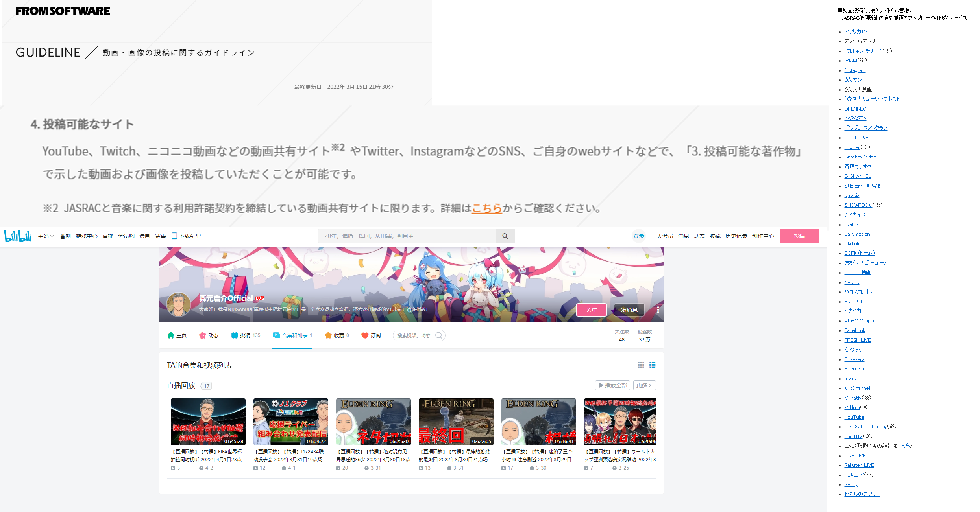Open 番剧 menu item
980x512 pixels.
point(65,236)
